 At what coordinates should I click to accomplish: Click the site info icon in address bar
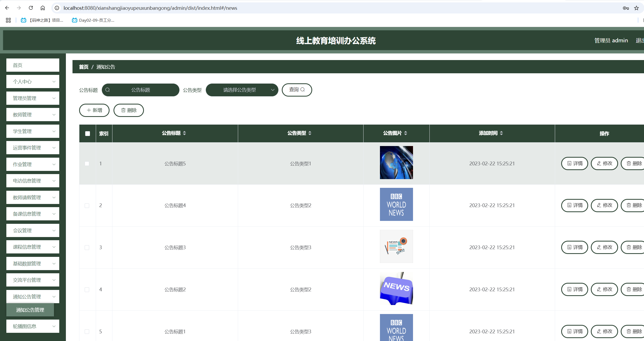[x=57, y=8]
